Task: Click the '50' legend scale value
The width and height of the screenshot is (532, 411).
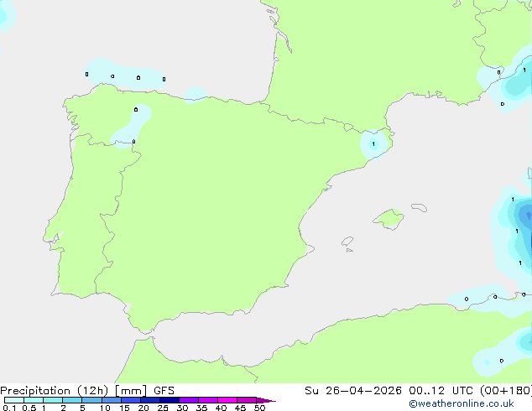Action: point(260,408)
